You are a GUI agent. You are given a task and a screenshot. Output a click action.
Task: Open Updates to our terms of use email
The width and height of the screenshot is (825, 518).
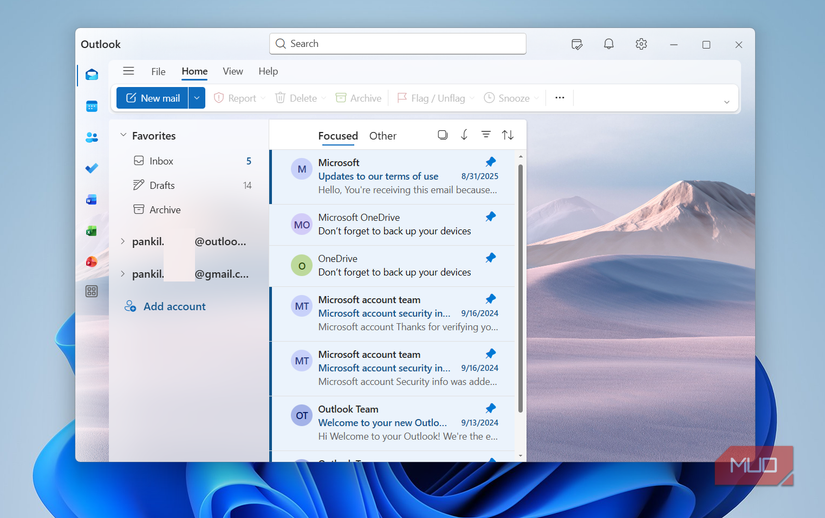click(x=394, y=177)
